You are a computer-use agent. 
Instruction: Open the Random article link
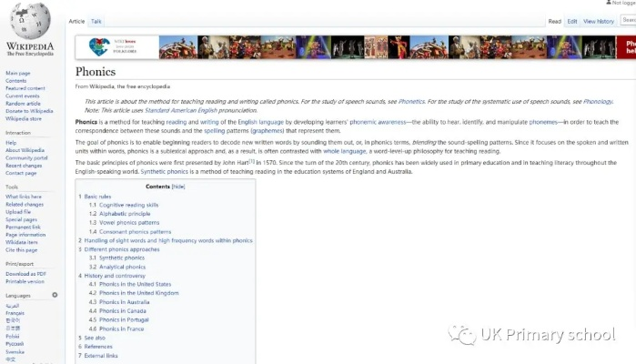(21, 103)
